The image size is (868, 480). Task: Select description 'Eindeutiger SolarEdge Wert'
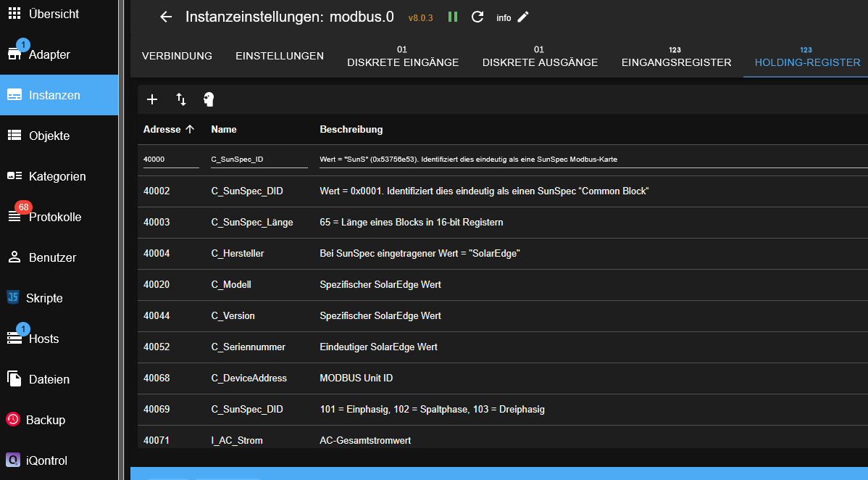click(x=379, y=347)
